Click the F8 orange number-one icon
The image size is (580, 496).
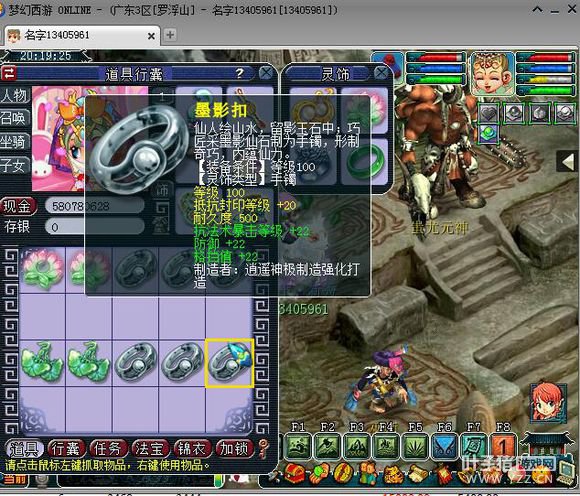(x=503, y=446)
